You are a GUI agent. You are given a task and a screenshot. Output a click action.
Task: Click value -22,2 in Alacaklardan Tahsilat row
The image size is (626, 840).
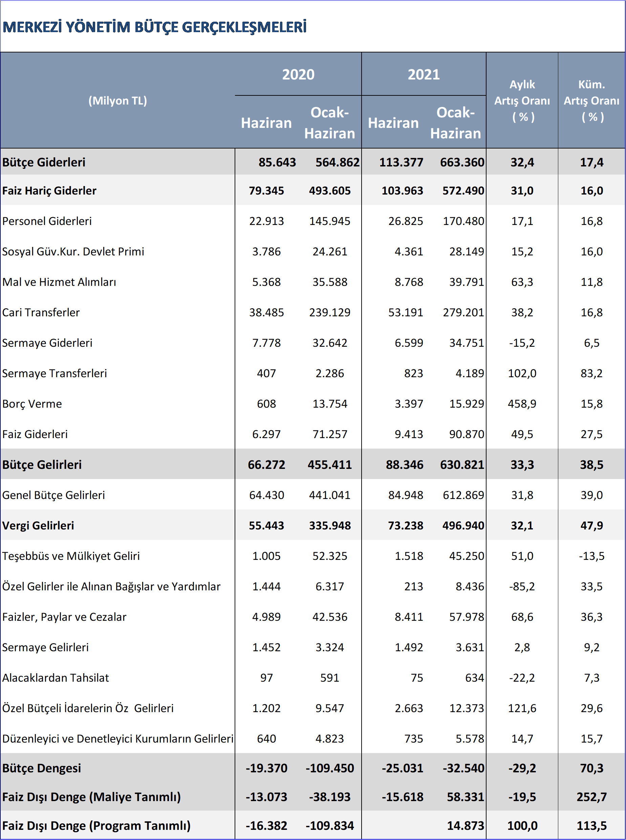click(522, 678)
